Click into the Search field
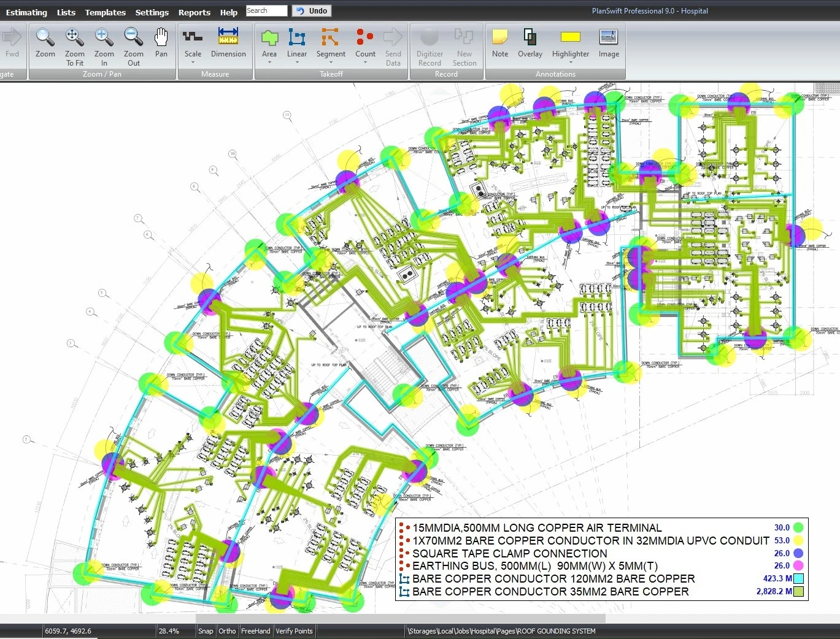Image resolution: width=840 pixels, height=639 pixels. (266, 10)
